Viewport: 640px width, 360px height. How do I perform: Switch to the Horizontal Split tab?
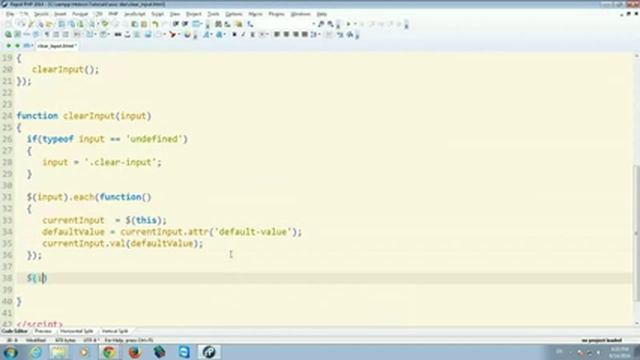pyautogui.click(x=76, y=331)
